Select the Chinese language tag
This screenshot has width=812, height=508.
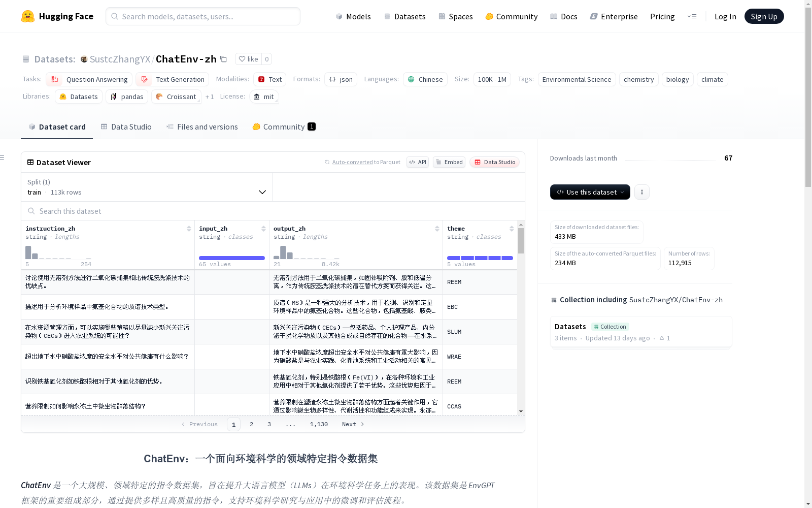[x=425, y=79]
